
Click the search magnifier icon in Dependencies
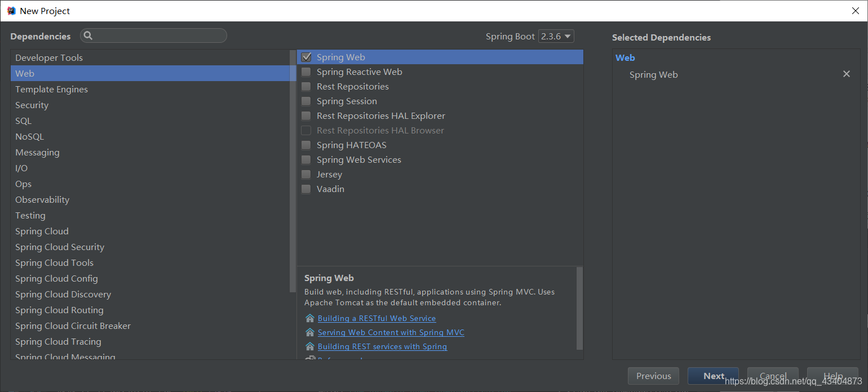pyautogui.click(x=88, y=36)
